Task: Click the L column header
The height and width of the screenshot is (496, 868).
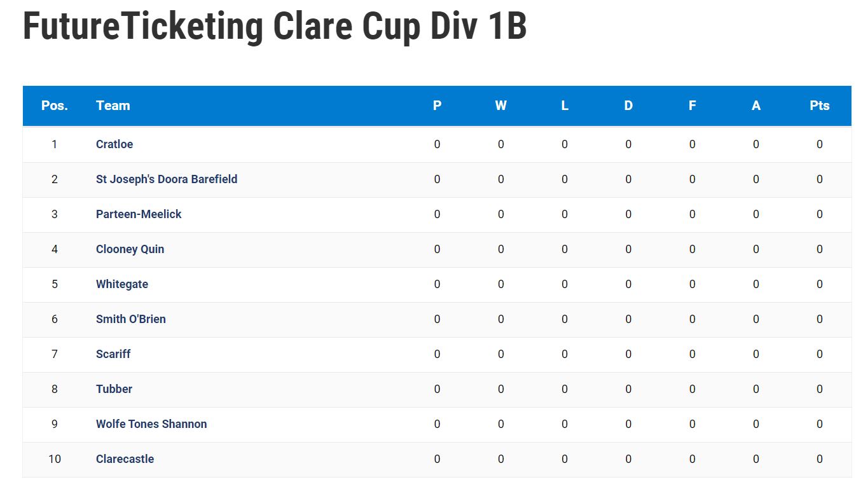Action: click(x=565, y=106)
